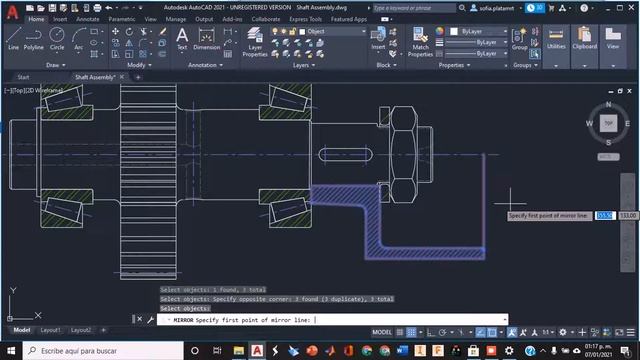
Task: Toggle Ortho mode
Action: [430, 332]
